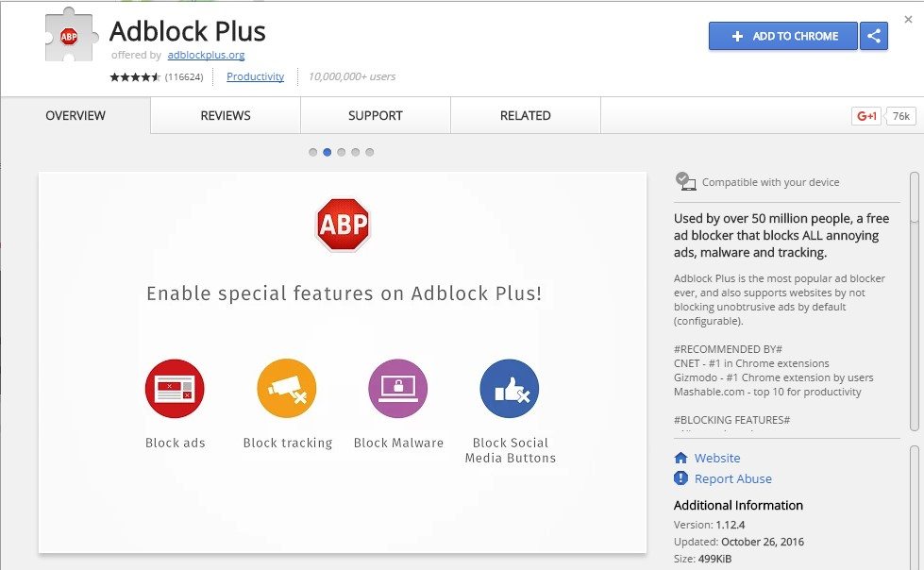Select the third screenshot carousel dot

coord(342,152)
